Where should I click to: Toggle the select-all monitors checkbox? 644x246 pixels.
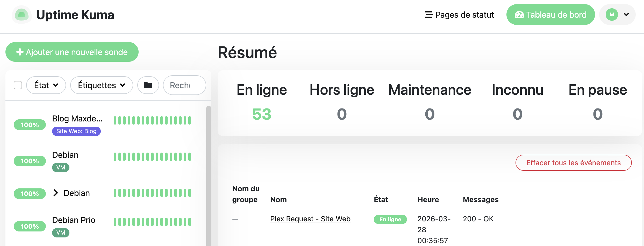pos(18,85)
